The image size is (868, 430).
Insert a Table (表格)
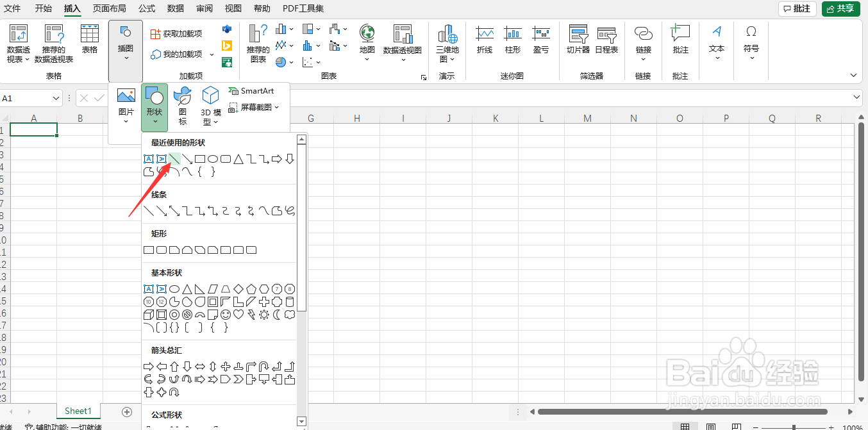90,40
